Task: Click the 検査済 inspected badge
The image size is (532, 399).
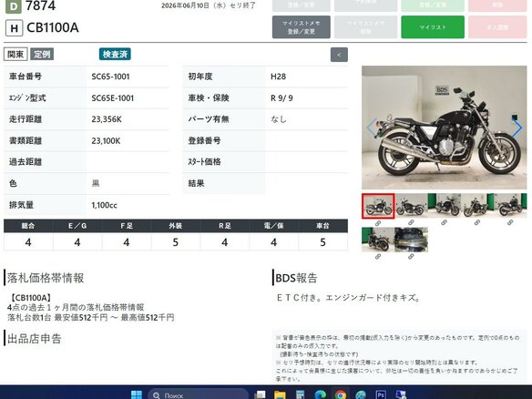Action: (x=115, y=55)
